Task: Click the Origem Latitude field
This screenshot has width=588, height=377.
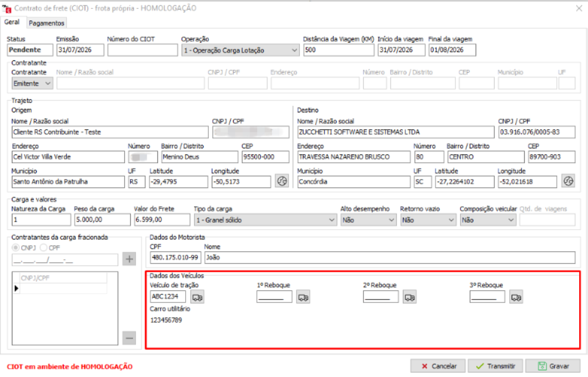Action: pos(179,182)
